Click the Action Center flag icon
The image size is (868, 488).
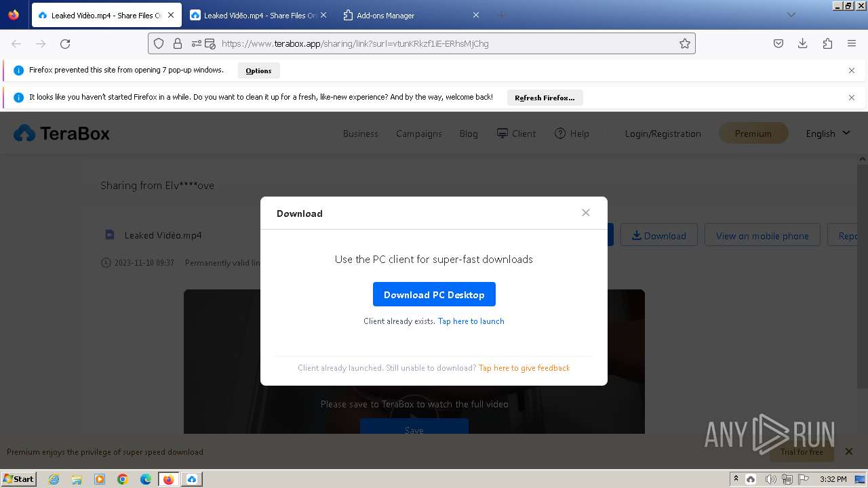[x=804, y=479]
